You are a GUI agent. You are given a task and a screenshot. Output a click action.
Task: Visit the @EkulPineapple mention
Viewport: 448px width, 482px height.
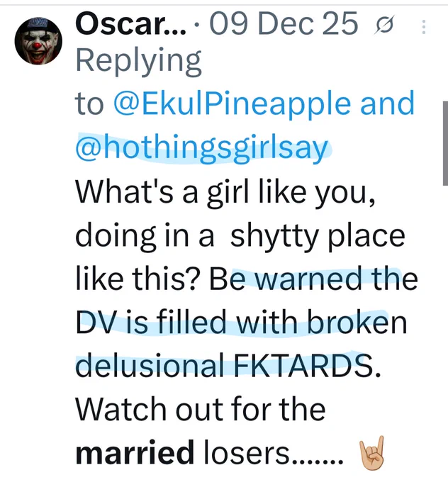point(233,103)
